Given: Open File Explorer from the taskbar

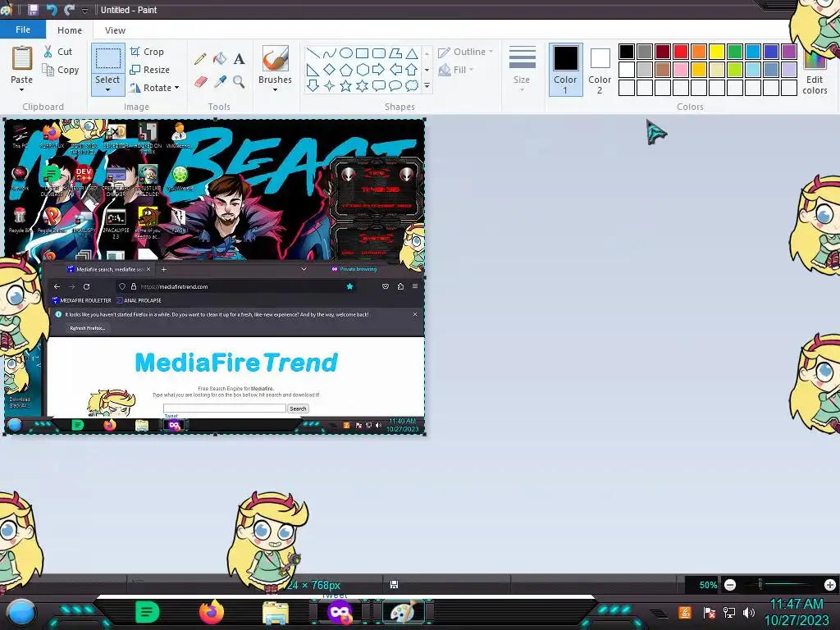Looking at the screenshot, I should 276,613.
